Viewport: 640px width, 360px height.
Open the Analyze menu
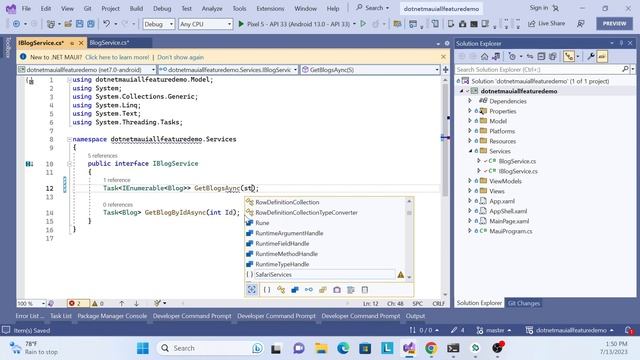pyautogui.click(x=212, y=8)
